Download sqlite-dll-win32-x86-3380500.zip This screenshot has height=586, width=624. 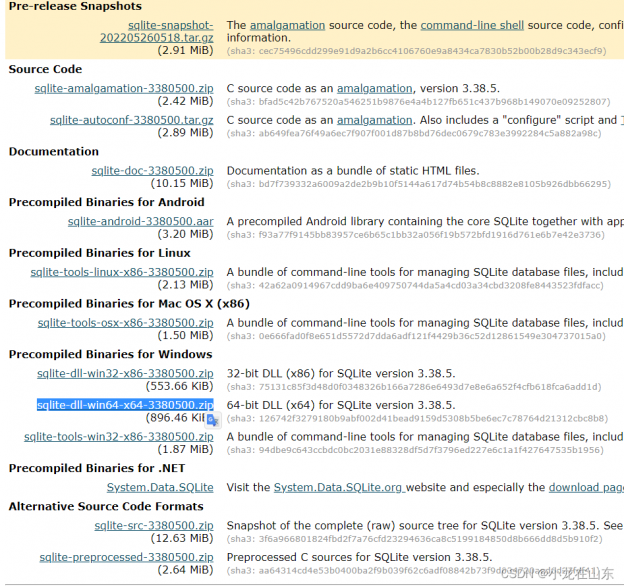coord(125,374)
